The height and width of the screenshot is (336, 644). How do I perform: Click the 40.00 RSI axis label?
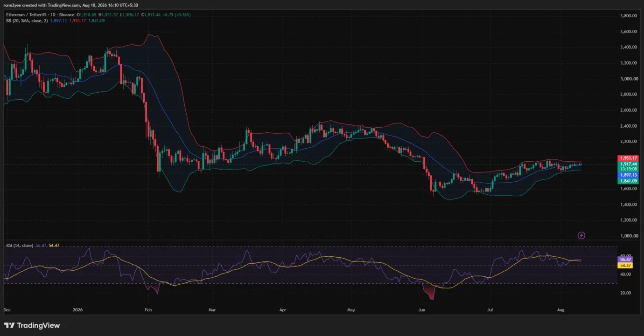coord(625,274)
